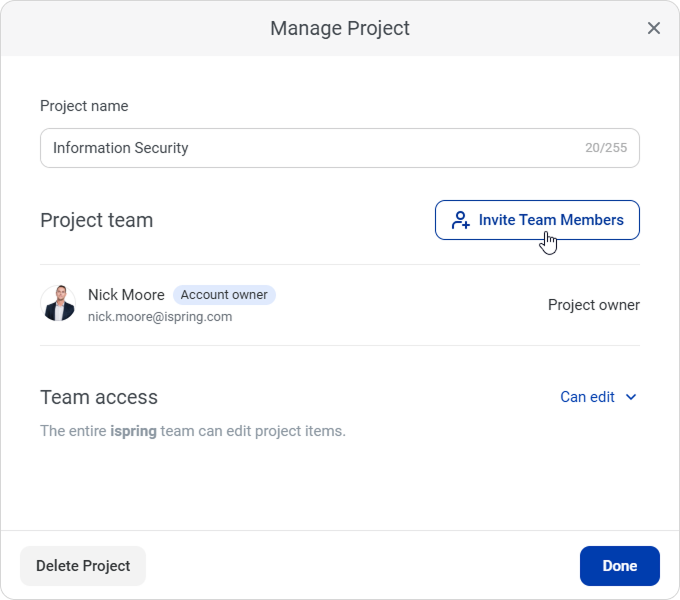
Task: Click the Project name field label
Action: click(84, 106)
